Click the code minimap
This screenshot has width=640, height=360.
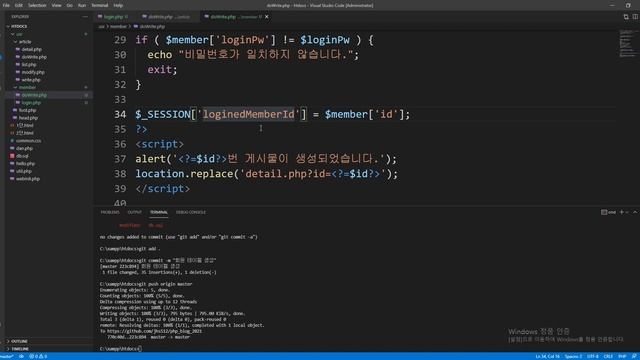pyautogui.click(x=627, y=44)
